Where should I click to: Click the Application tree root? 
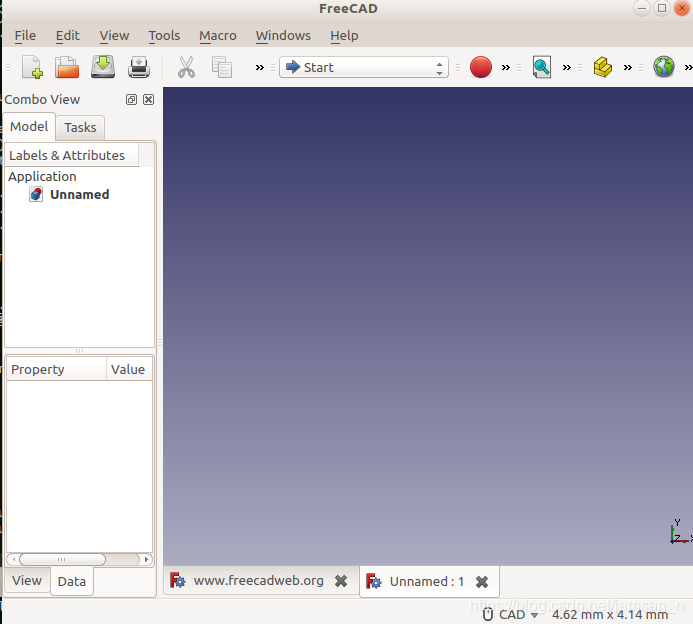42,176
